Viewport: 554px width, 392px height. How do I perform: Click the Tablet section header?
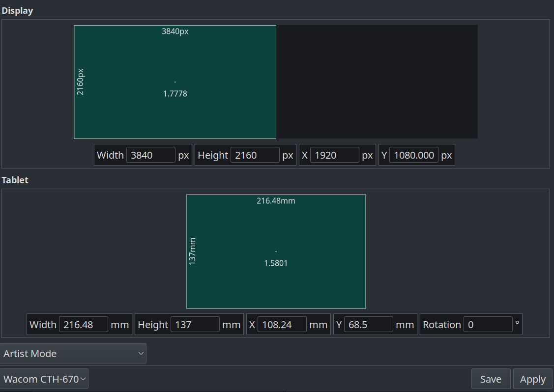(15, 180)
